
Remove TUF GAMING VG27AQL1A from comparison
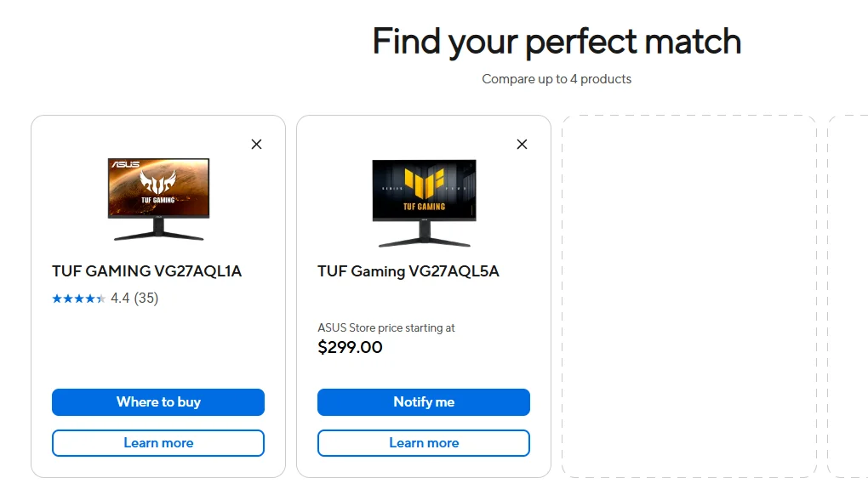pos(256,145)
